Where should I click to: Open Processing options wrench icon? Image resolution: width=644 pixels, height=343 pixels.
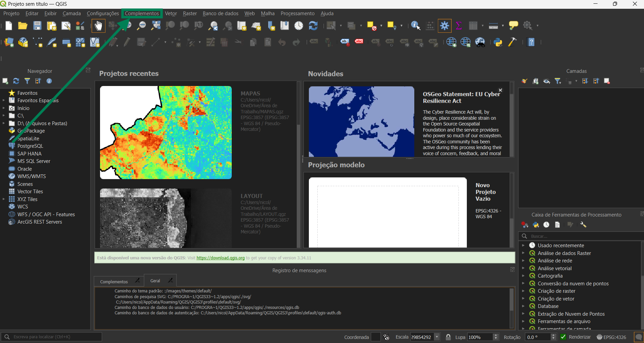click(x=583, y=225)
